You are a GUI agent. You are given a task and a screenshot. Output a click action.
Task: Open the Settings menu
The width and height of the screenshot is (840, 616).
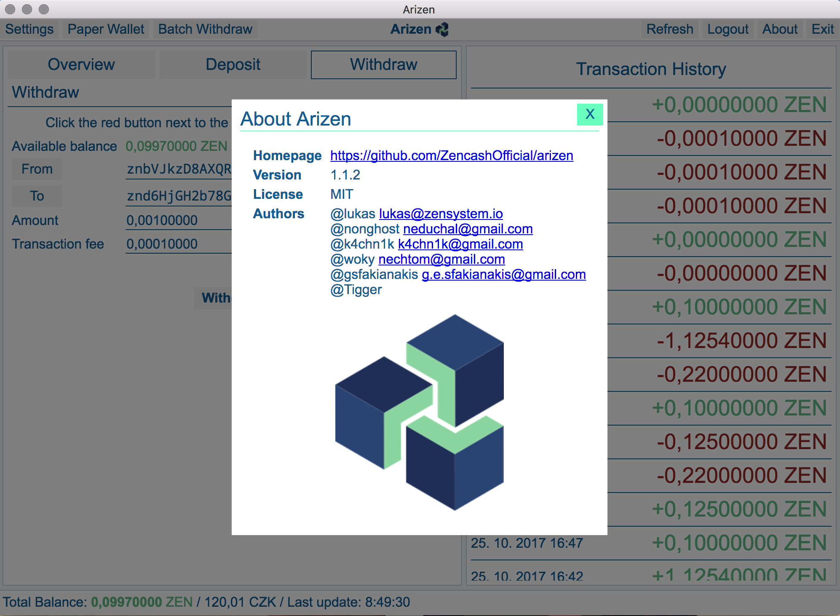point(29,29)
